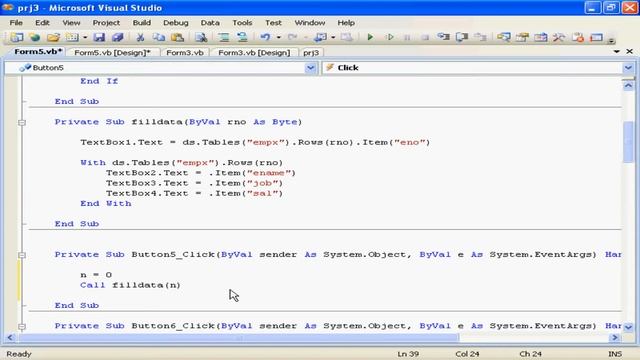Select the Form5.vb* code tab
The height and width of the screenshot is (360, 640).
(x=38, y=52)
